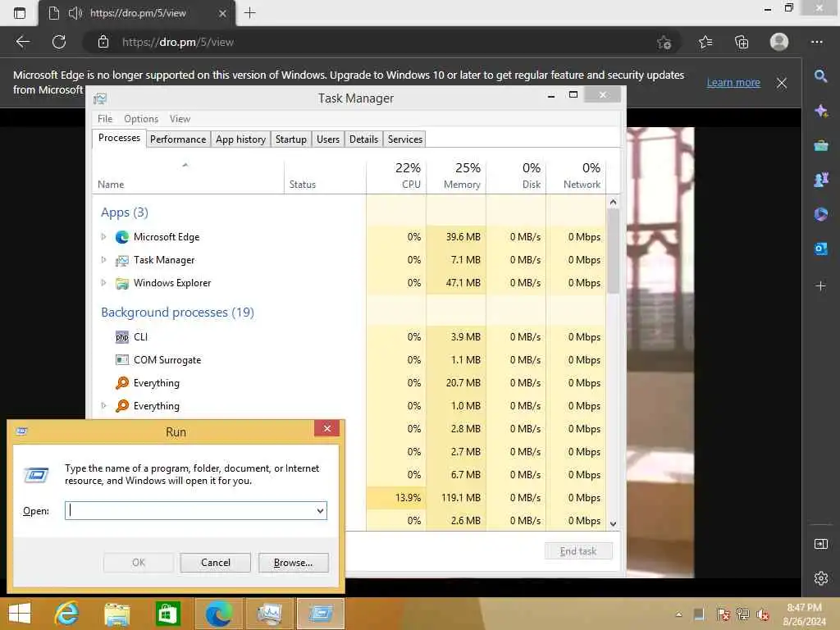Switch to the Startup tab
The width and height of the screenshot is (840, 630).
click(x=291, y=139)
